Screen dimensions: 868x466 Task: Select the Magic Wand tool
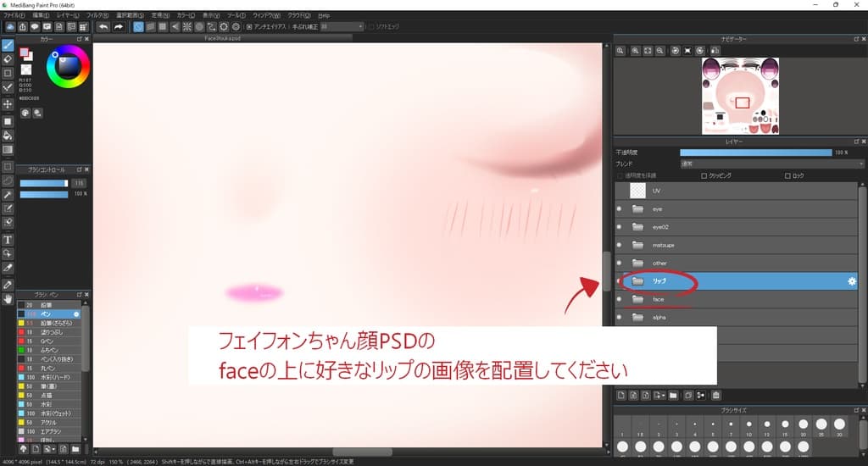8,195
